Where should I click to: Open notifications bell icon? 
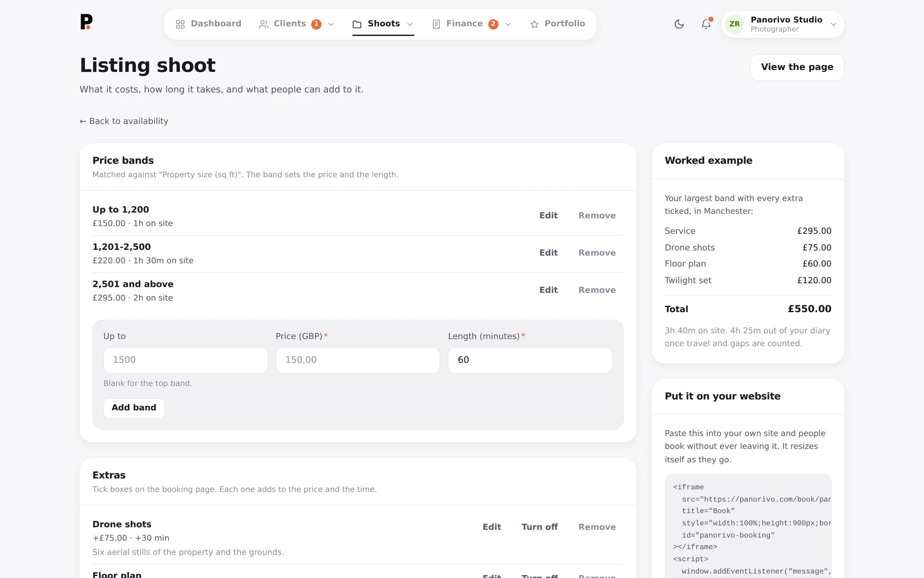coord(706,24)
